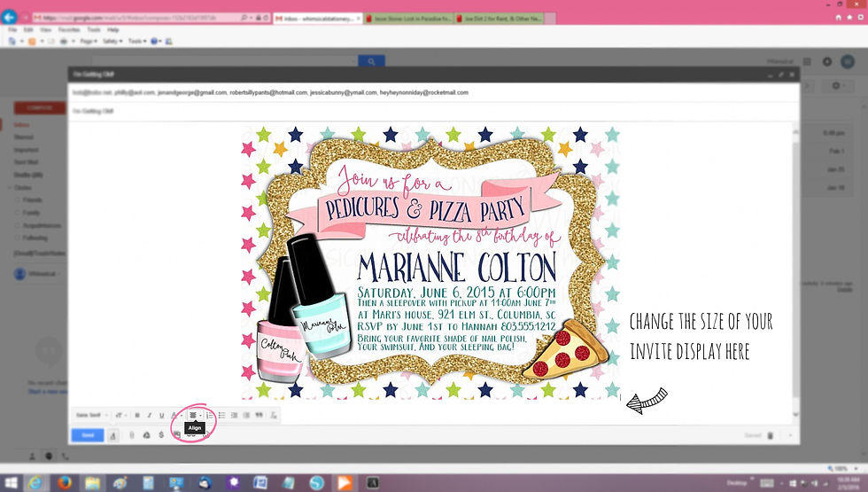Open the Safety dropdown in command bar
Image resolution: width=868 pixels, height=492 pixels.
click(112, 41)
